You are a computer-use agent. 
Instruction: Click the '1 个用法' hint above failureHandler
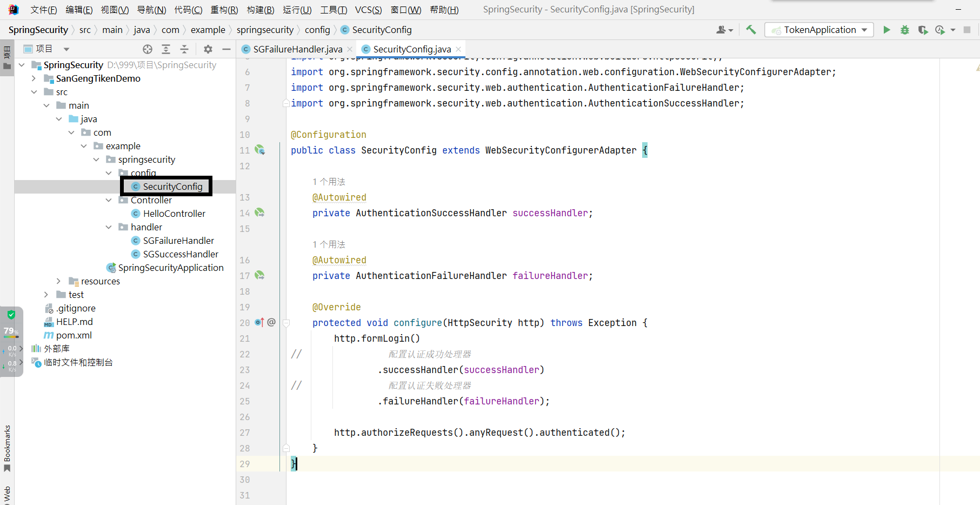pos(329,244)
